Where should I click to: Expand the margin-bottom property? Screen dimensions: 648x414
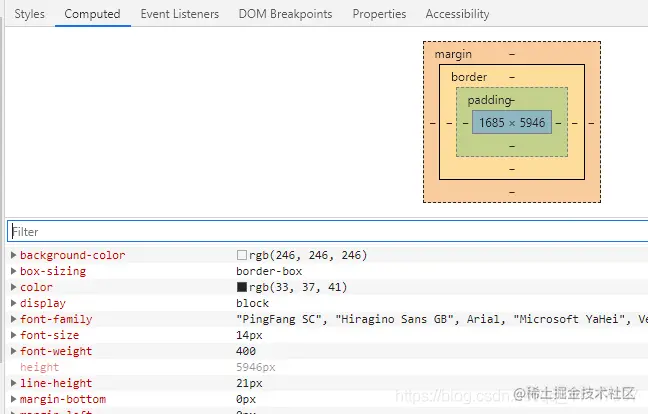click(13, 399)
